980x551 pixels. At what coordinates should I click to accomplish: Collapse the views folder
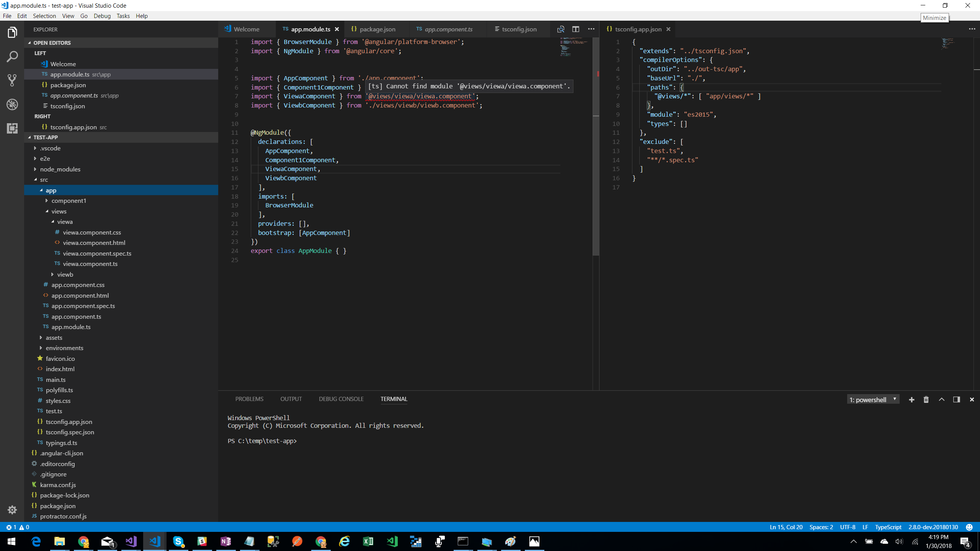click(x=59, y=211)
